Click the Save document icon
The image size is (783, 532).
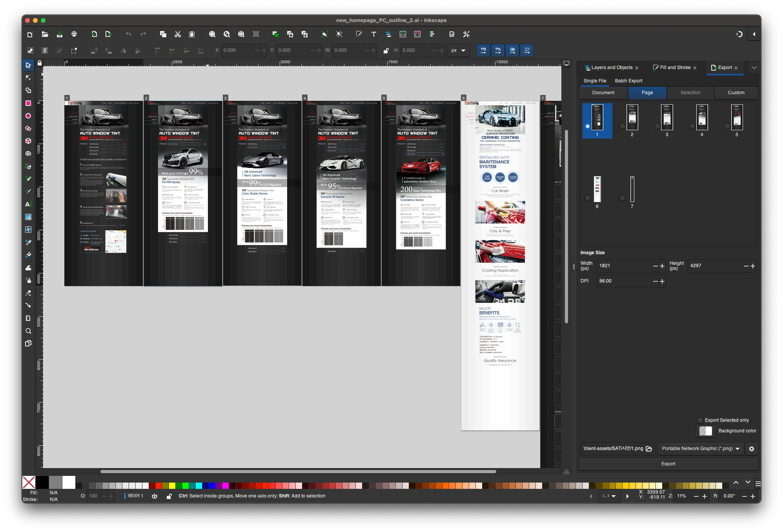(60, 34)
